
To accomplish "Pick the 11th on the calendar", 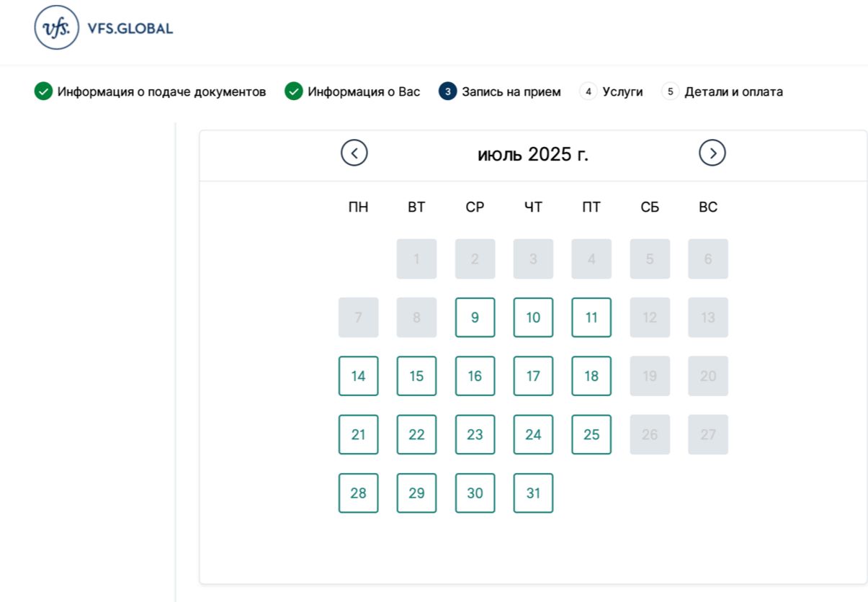I will coord(591,318).
